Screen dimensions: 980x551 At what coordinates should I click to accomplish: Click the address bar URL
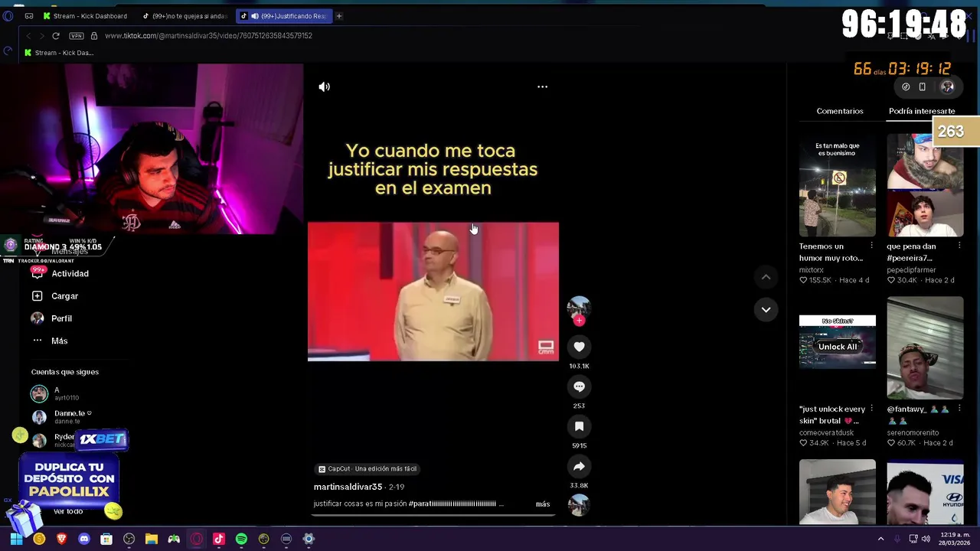click(208, 35)
